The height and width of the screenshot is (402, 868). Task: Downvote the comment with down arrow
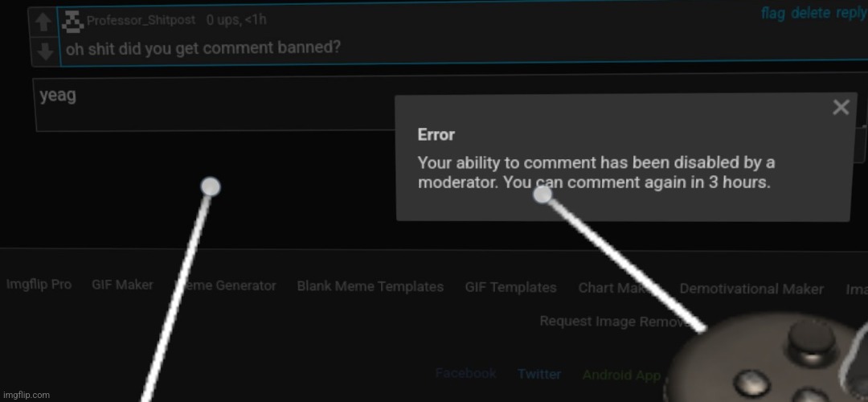[46, 51]
